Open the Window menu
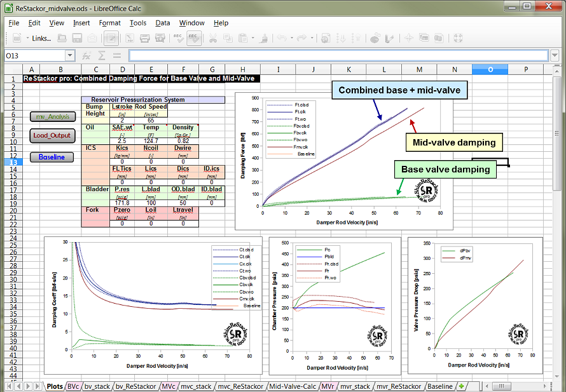 191,23
